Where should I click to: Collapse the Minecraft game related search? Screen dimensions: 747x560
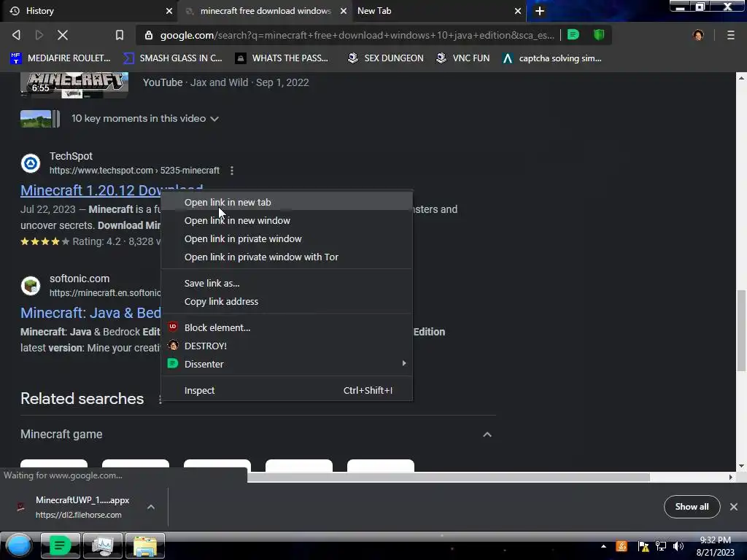coord(487,435)
